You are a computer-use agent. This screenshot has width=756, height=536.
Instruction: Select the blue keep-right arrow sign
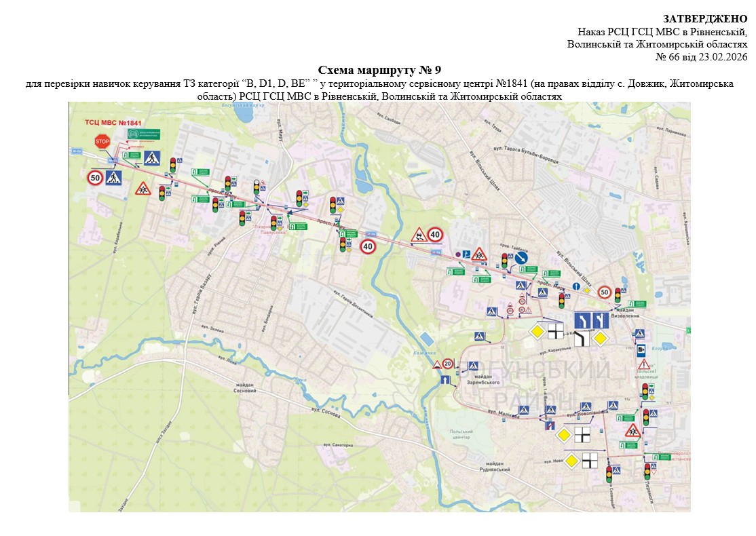(521, 259)
